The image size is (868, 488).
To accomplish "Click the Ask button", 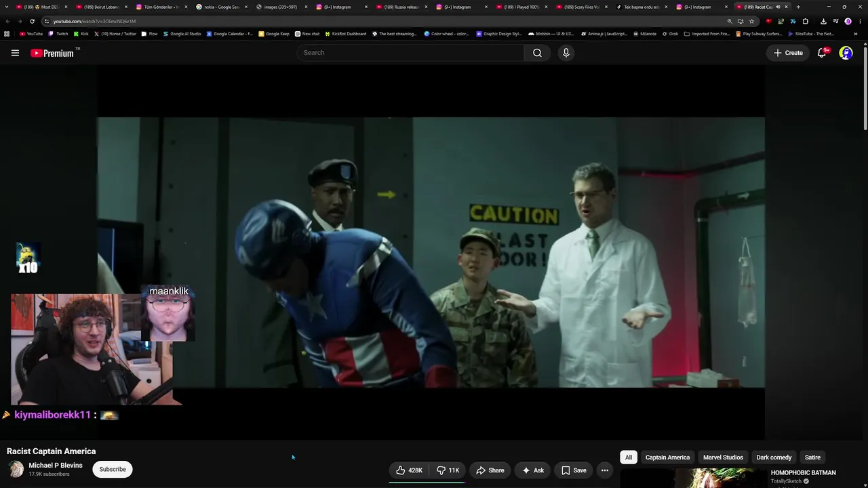I will click(x=532, y=470).
